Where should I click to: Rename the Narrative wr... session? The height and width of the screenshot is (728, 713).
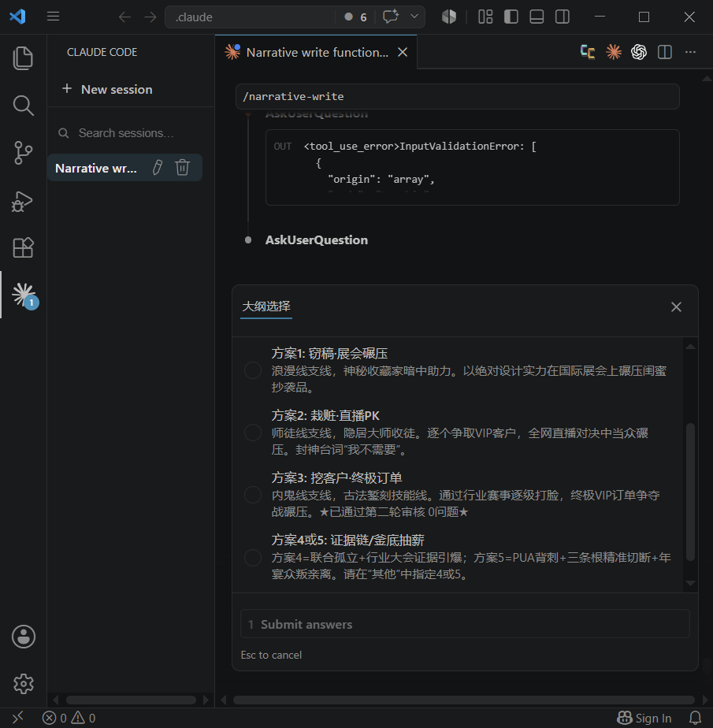coord(158,168)
